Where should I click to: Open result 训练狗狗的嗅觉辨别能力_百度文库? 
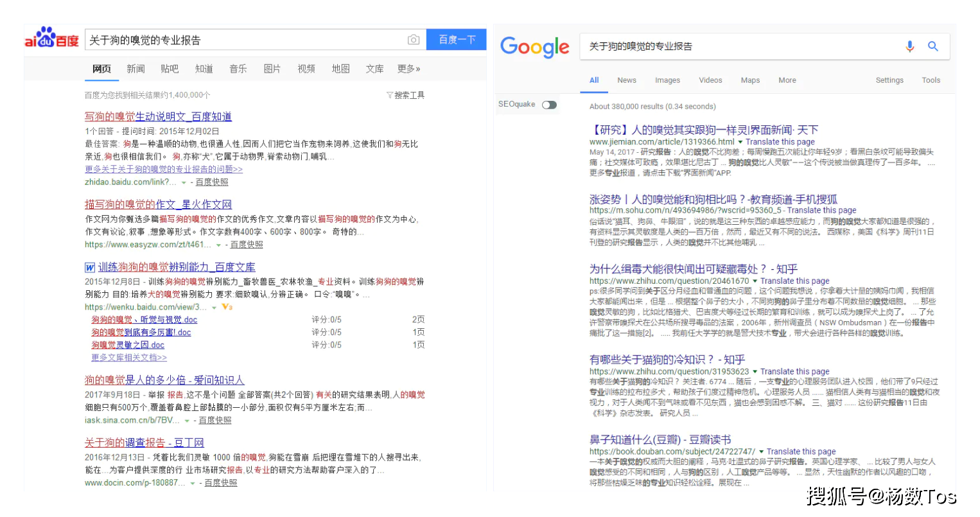point(177,267)
